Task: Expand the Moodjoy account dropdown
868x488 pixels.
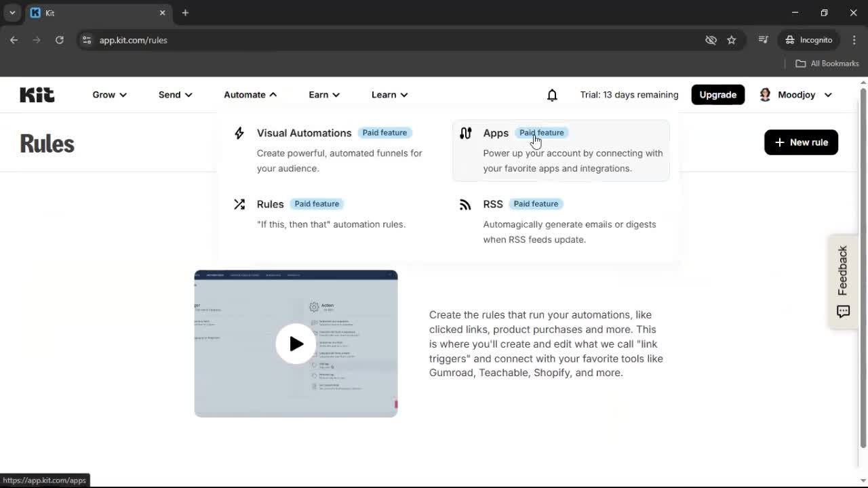Action: [828, 95]
